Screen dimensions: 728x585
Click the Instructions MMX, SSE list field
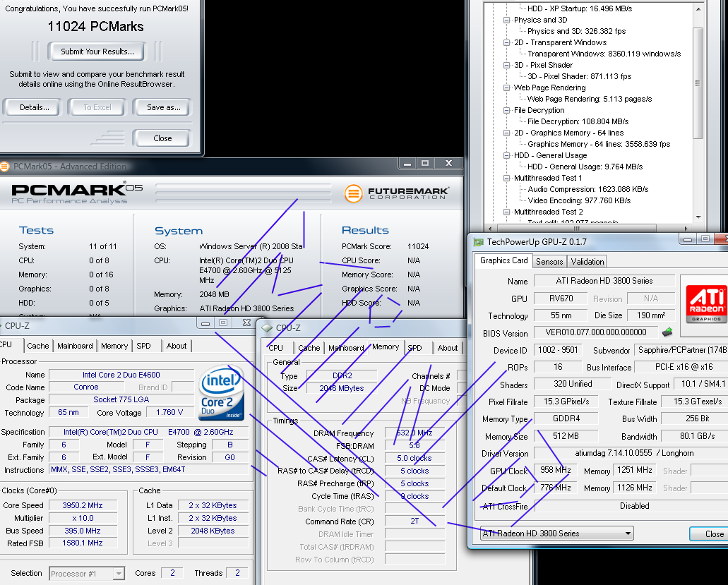(148, 469)
